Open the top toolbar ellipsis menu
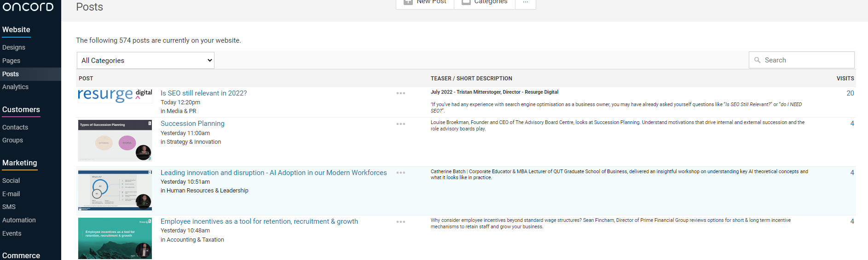This screenshot has width=868, height=260. click(525, 2)
